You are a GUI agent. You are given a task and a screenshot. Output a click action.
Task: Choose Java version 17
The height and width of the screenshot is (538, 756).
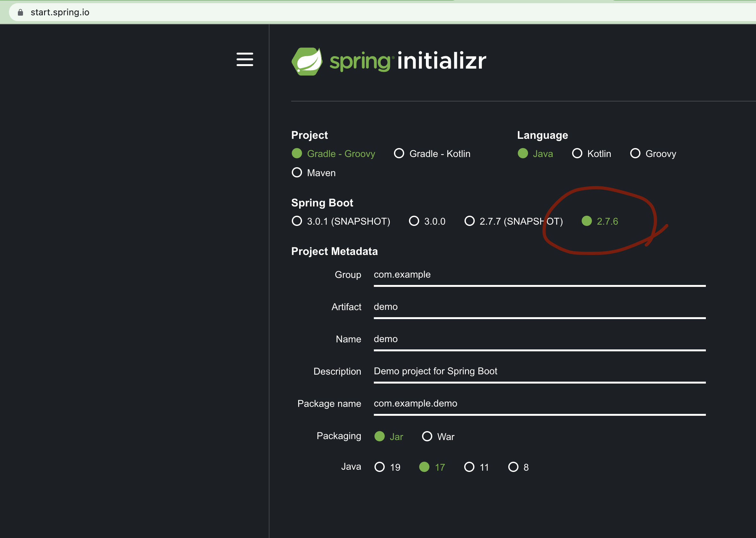432,467
